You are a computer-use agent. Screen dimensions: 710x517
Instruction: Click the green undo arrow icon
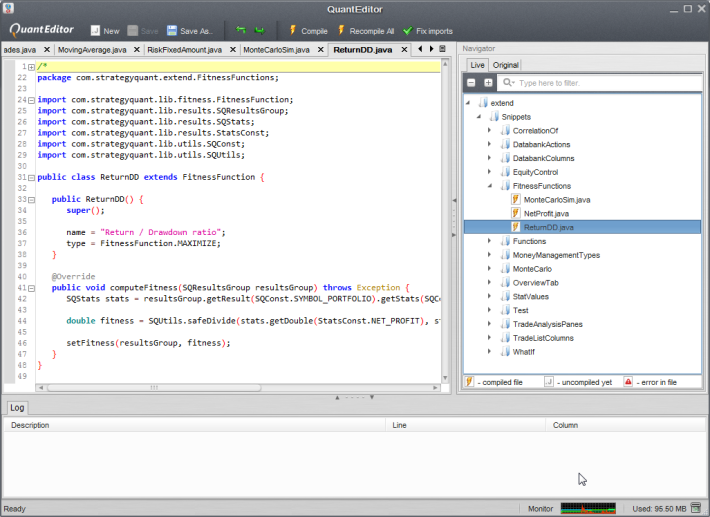point(241,30)
